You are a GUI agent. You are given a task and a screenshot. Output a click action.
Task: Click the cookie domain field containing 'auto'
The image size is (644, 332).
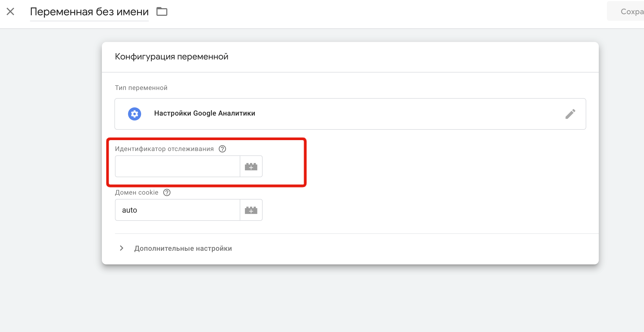pyautogui.click(x=177, y=210)
